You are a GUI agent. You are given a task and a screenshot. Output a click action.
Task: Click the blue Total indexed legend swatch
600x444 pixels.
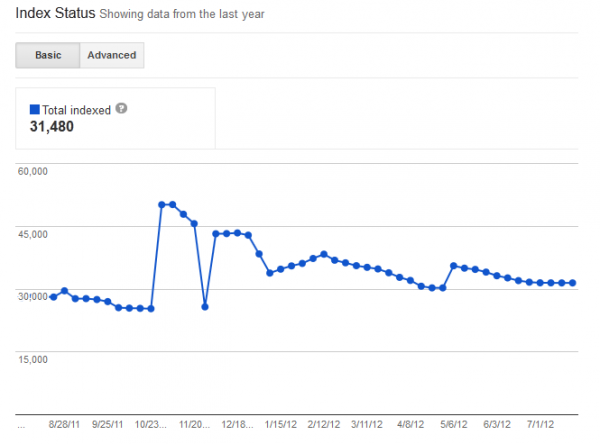(35, 108)
